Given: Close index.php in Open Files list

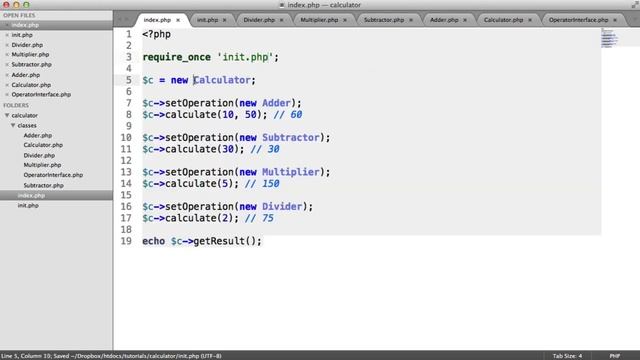Looking at the screenshot, I should (7, 25).
